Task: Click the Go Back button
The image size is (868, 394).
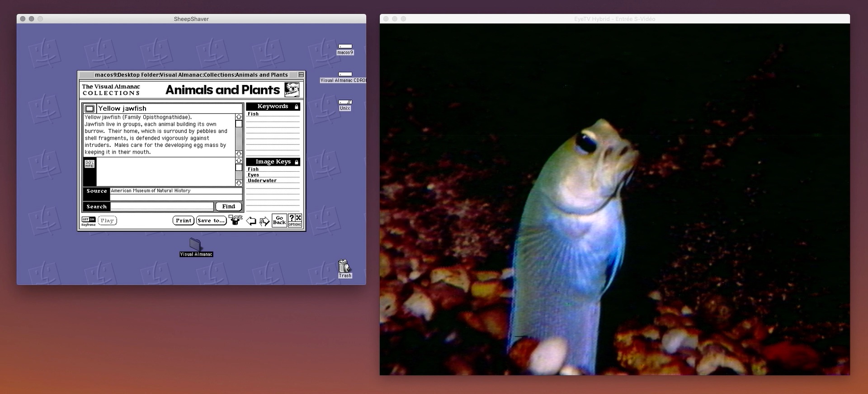Action: [x=279, y=220]
